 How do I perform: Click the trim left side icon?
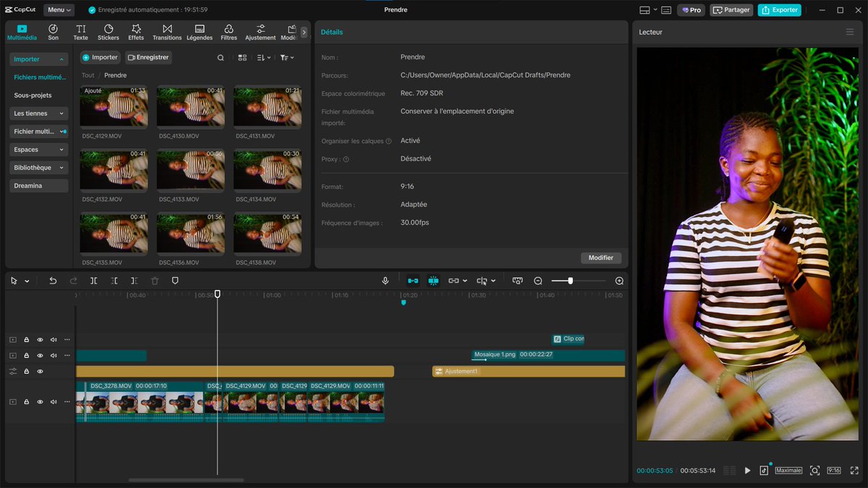pyautogui.click(x=114, y=281)
